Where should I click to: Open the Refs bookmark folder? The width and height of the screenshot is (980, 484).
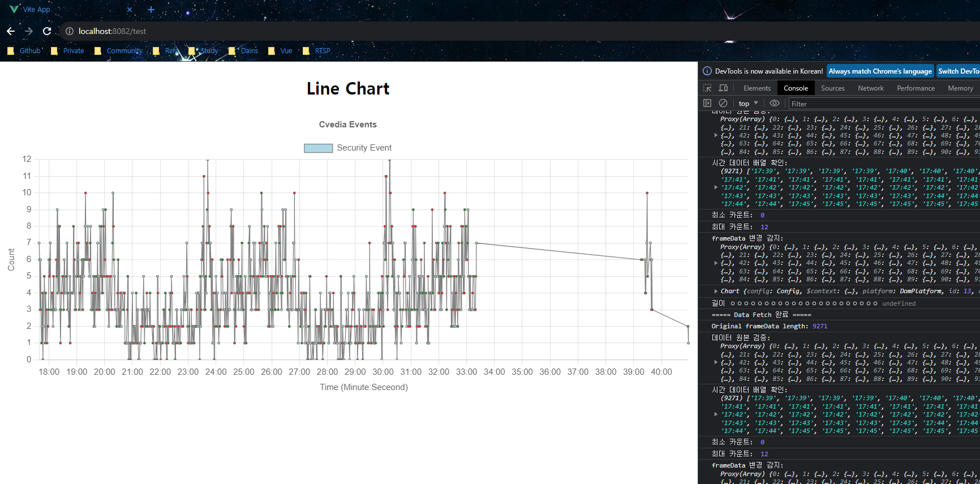[x=165, y=50]
